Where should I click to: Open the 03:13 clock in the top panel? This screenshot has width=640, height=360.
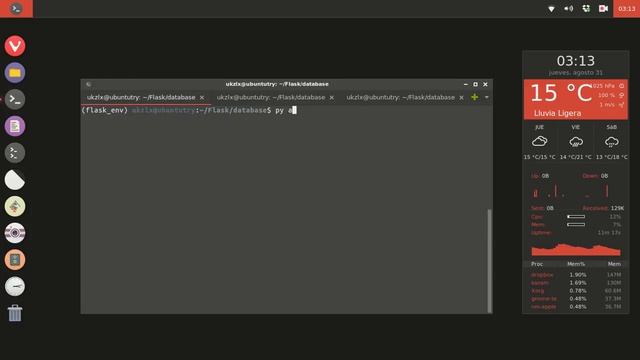click(x=627, y=9)
